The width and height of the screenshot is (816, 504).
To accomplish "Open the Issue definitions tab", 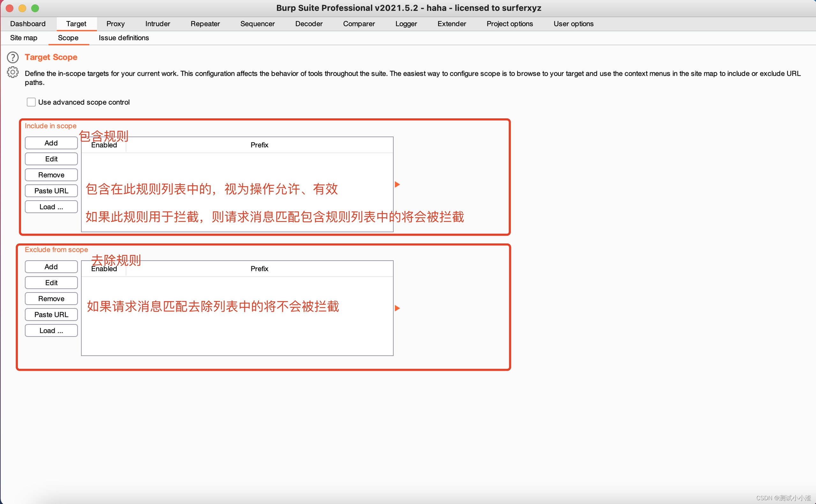I will point(123,38).
